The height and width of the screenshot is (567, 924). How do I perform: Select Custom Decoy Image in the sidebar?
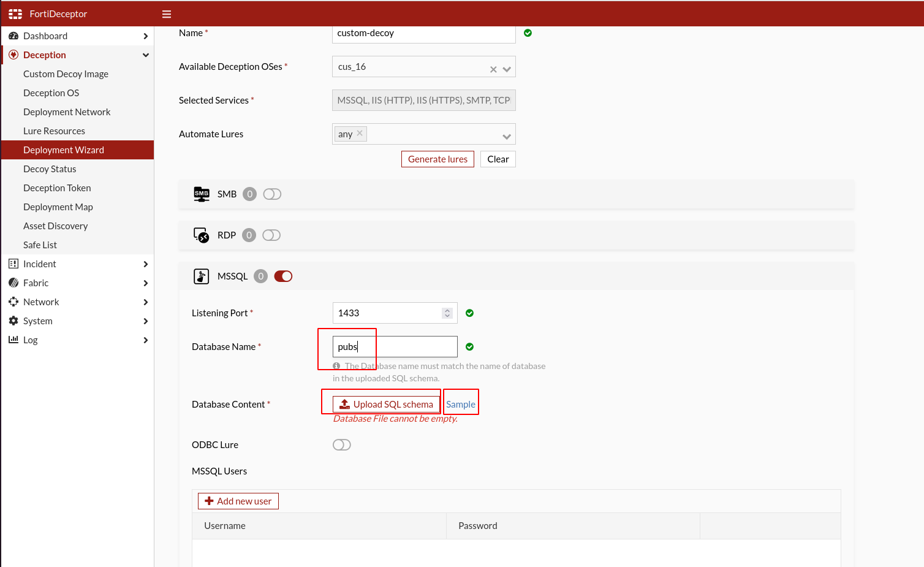(66, 74)
